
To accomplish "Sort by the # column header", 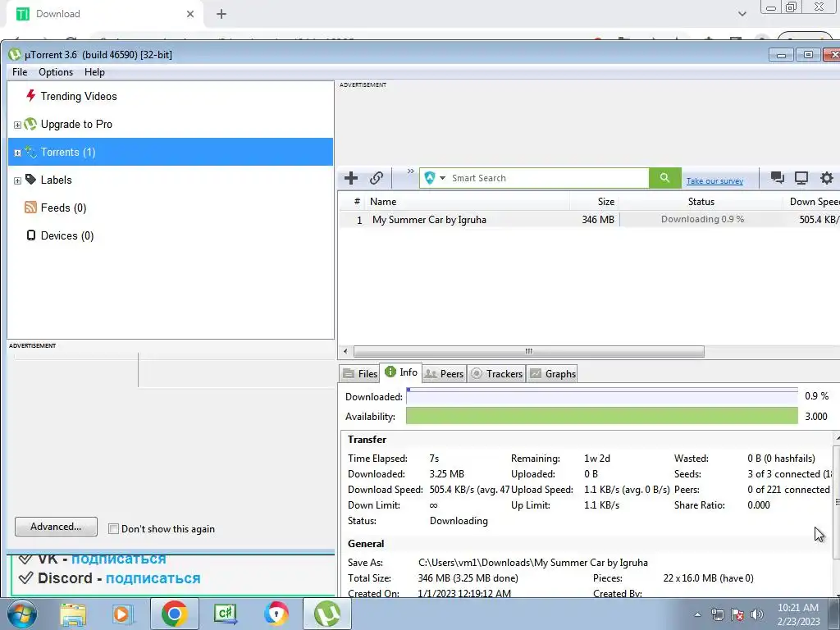I will (354, 202).
